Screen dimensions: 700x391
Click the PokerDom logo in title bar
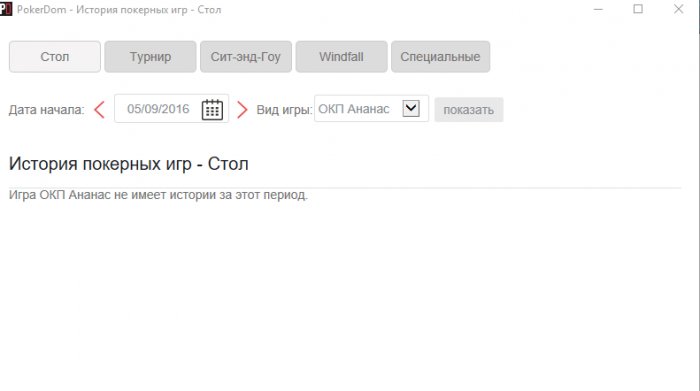(6, 9)
